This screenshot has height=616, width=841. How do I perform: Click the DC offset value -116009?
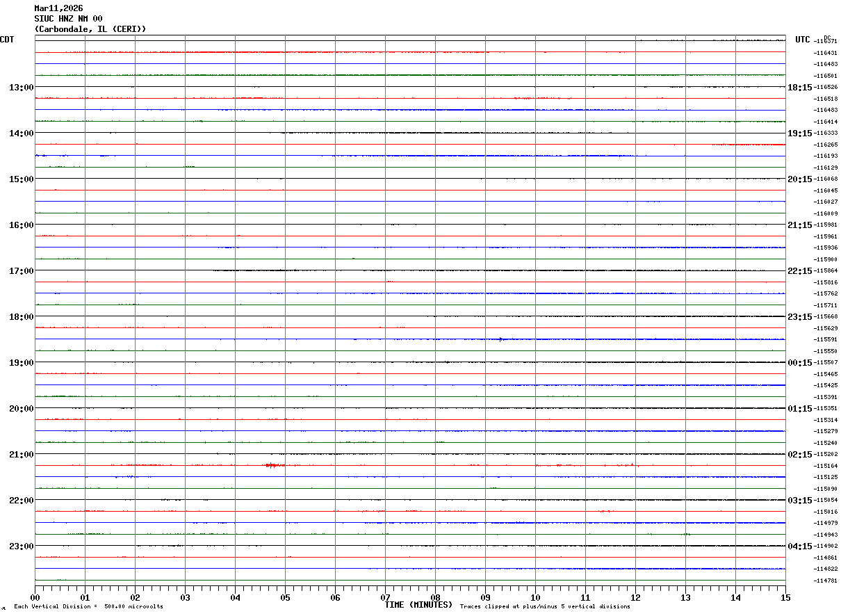coord(825,213)
